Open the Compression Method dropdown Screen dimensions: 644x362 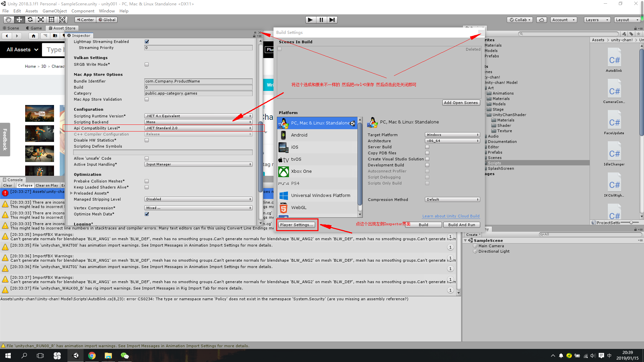452,199
